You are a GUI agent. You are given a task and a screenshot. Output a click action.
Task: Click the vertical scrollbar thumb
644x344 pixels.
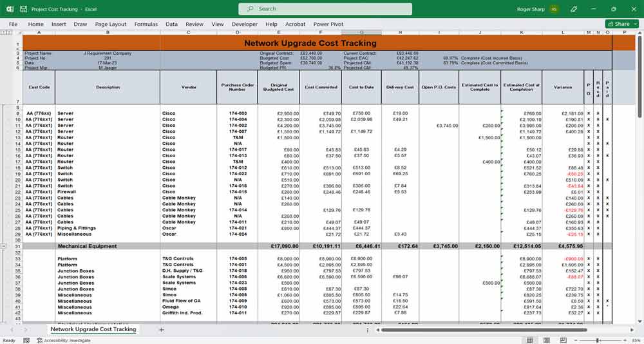coord(639,76)
